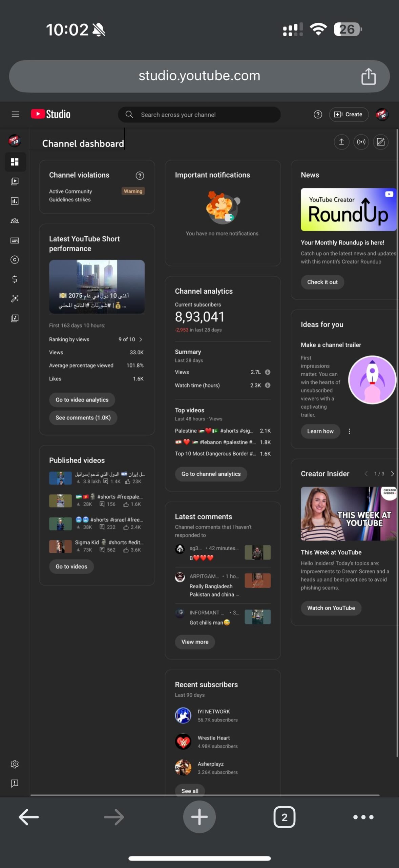
Task: Open the Analytics sidebar icon
Action: tap(15, 201)
